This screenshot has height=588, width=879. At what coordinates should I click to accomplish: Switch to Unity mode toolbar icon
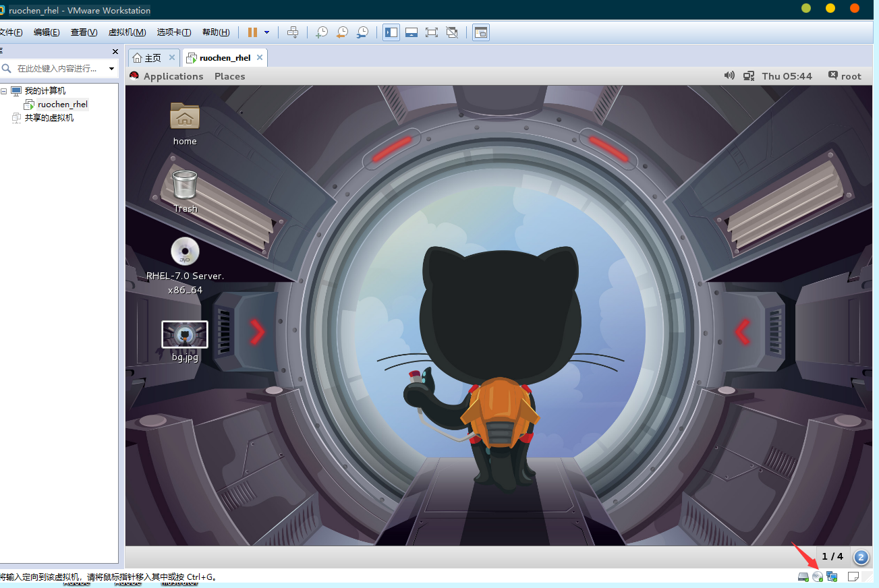click(452, 32)
